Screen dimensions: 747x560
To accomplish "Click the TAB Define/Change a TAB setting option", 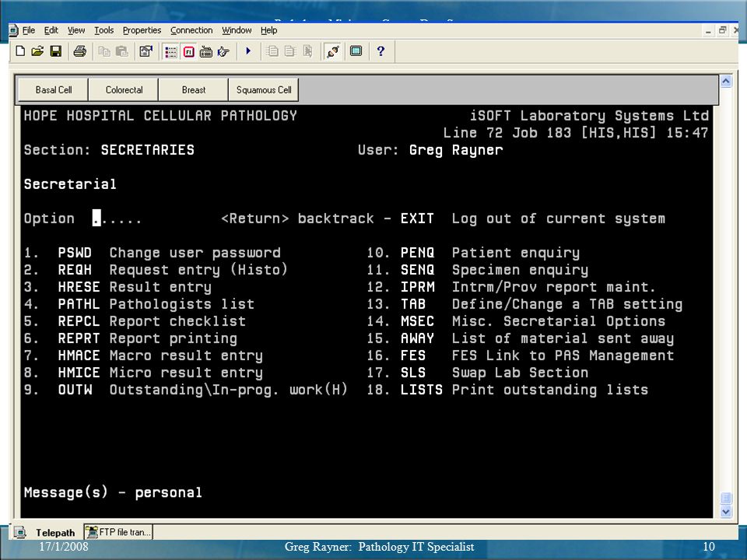I will pos(524,304).
